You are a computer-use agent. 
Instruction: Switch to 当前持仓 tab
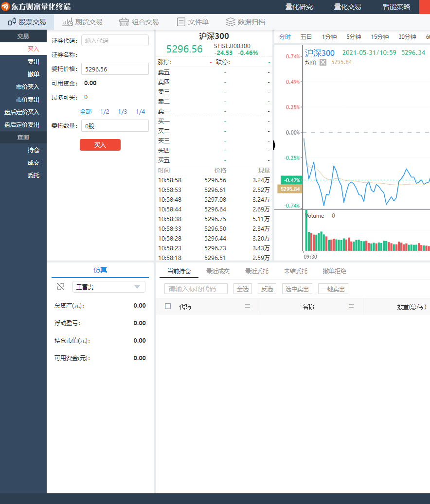(179, 271)
